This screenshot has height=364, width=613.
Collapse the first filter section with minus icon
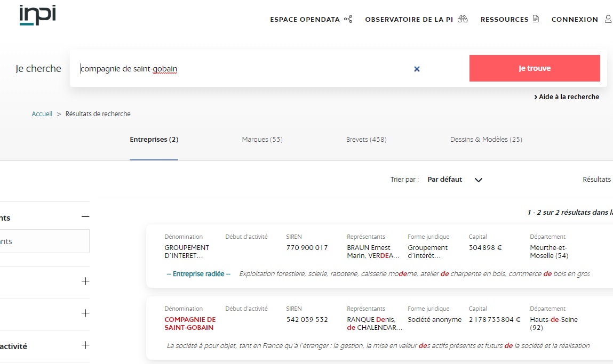coord(85,217)
